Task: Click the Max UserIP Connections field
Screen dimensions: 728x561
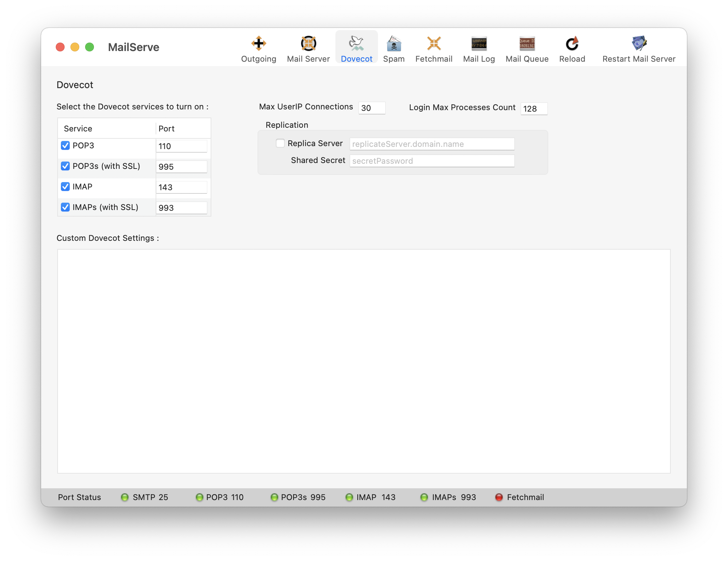Action: click(372, 108)
